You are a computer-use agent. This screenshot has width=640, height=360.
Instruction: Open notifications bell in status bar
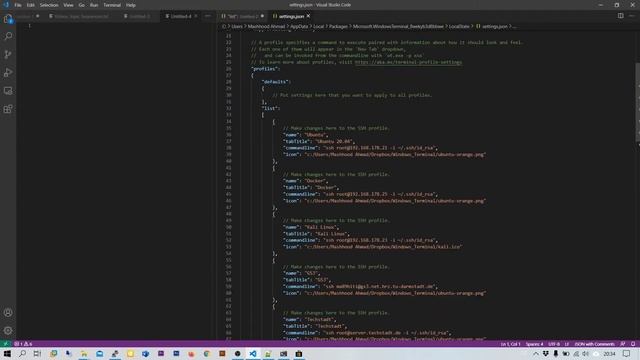pos(633,344)
